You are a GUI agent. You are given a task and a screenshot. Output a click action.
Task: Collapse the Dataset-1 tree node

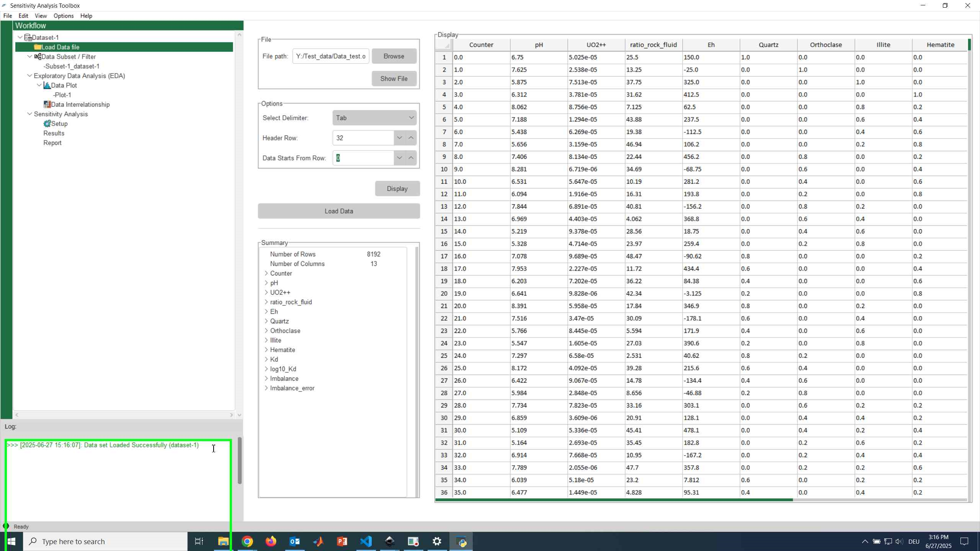[20, 37]
